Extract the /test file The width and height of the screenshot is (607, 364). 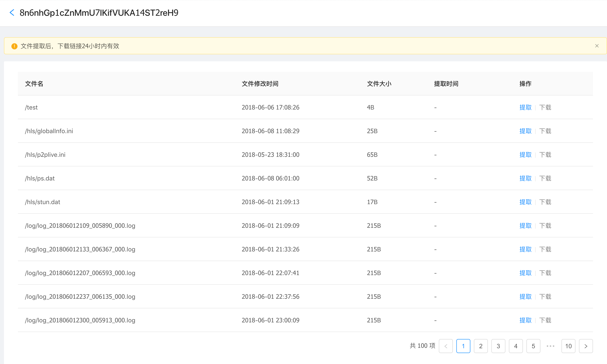pos(525,108)
